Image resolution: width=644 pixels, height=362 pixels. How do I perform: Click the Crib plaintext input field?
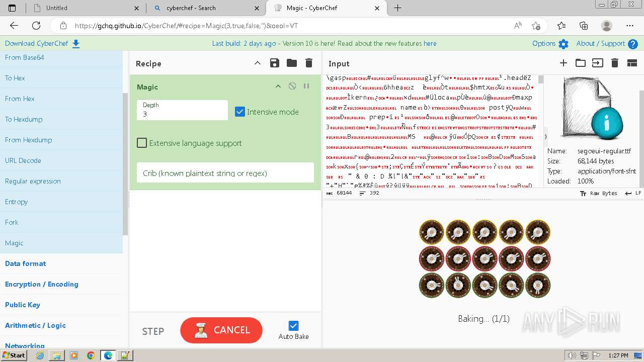click(225, 173)
